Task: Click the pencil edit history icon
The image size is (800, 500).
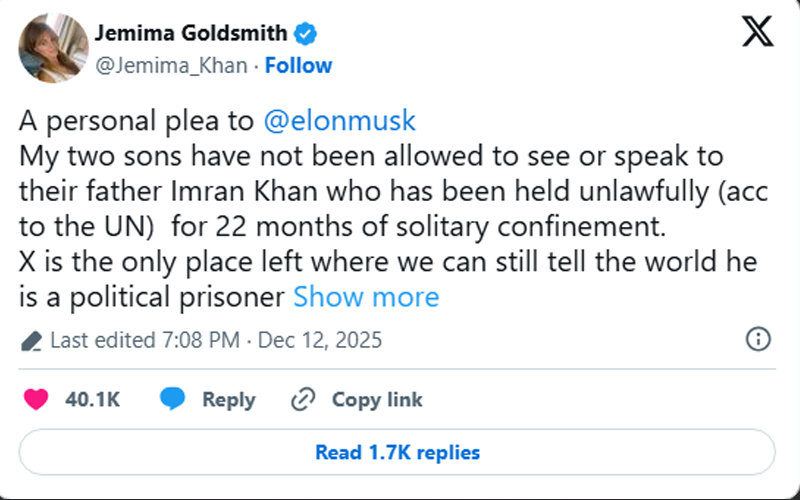Action: (x=31, y=340)
